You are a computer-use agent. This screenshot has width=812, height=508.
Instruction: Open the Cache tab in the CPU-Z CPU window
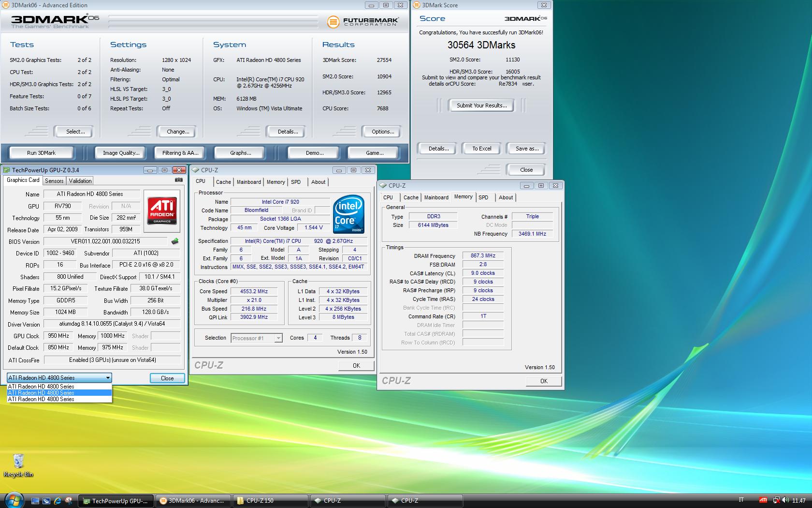click(x=223, y=182)
